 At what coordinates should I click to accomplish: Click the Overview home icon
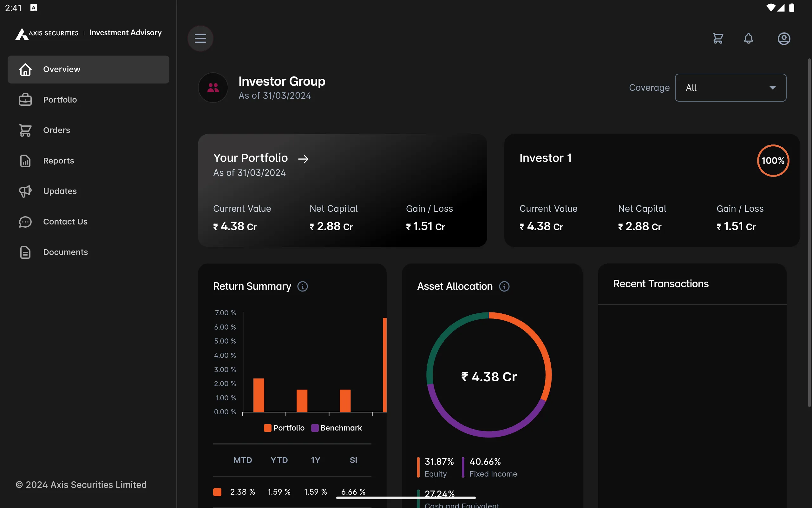25,70
